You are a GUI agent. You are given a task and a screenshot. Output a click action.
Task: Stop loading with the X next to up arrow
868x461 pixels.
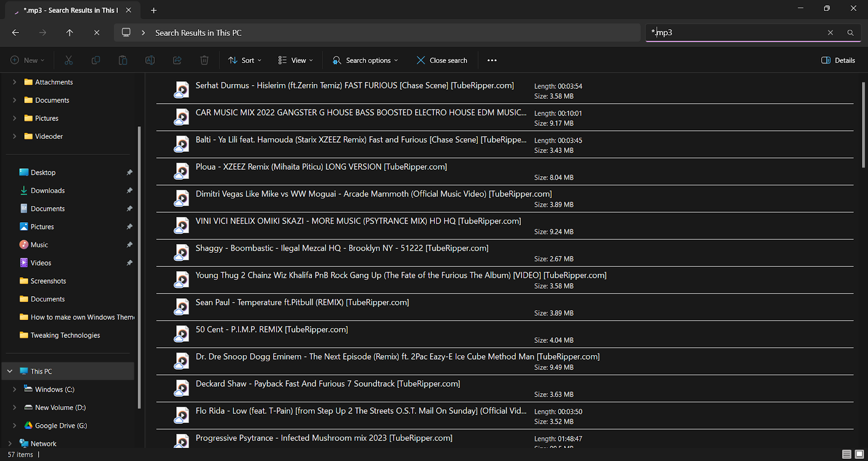[x=97, y=33]
